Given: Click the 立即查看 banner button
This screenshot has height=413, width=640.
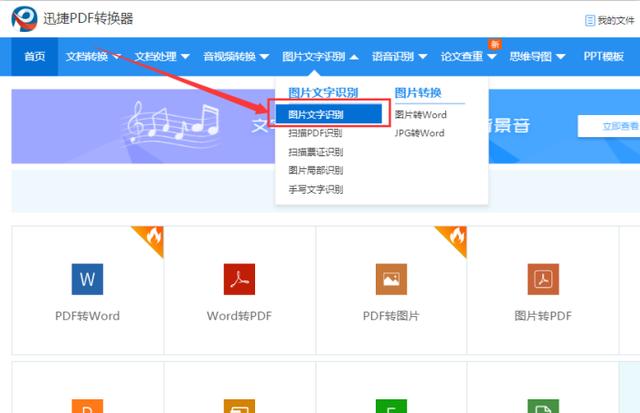Looking at the screenshot, I should pos(609,126).
